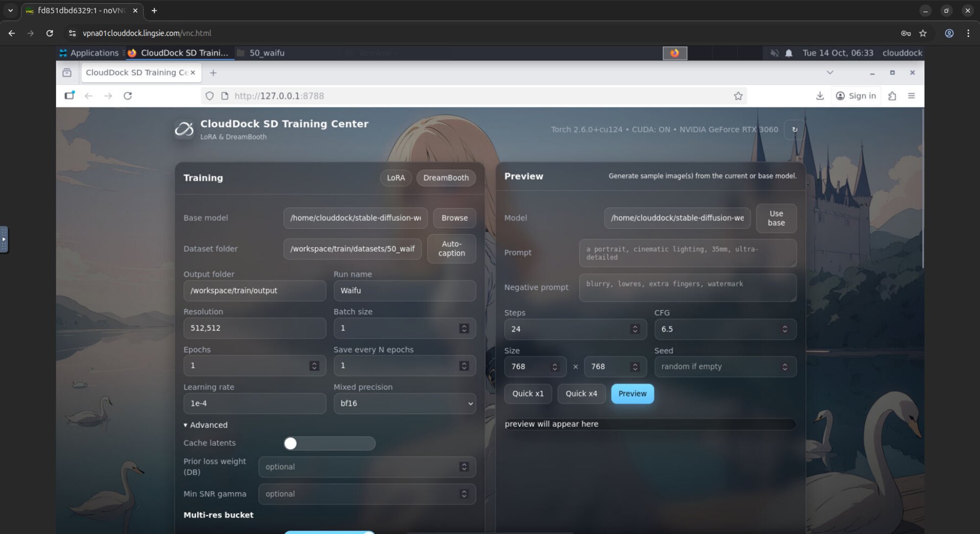Open the Firefox downloads icon
This screenshot has height=534, width=980.
(820, 96)
